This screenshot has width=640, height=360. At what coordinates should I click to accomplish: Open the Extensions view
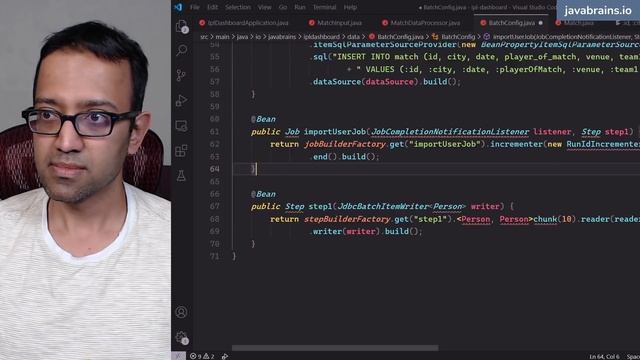[x=182, y=151]
